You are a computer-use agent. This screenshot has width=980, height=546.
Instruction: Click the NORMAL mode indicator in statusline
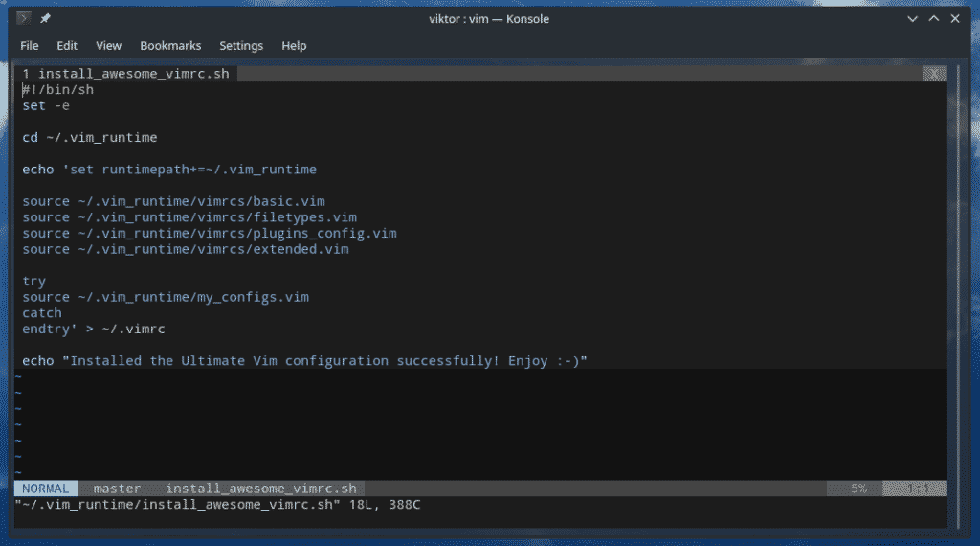point(46,489)
